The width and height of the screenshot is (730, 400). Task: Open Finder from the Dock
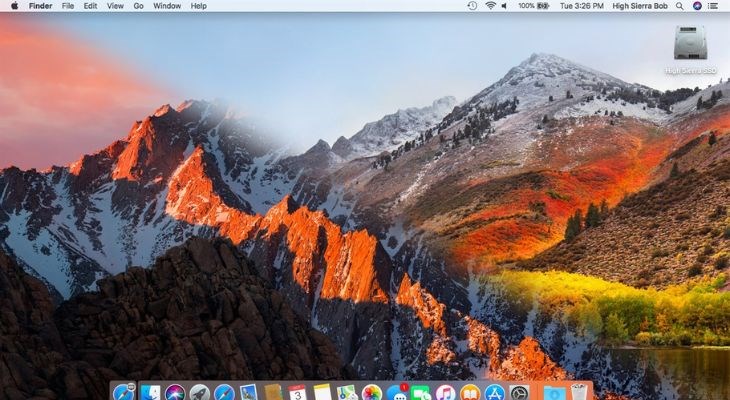[x=150, y=392]
